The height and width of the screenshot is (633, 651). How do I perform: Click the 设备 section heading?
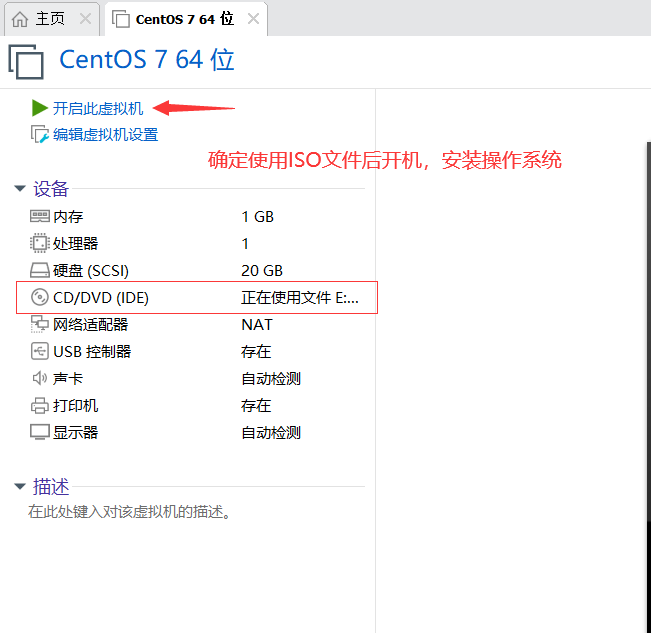51,188
